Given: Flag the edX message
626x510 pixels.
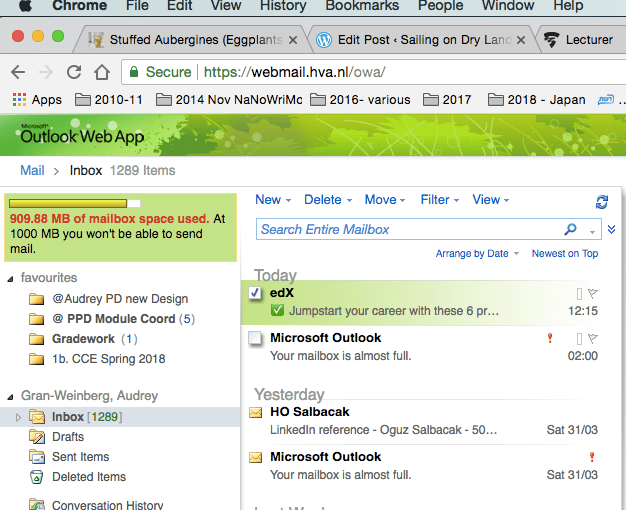Looking at the screenshot, I should pos(593,294).
